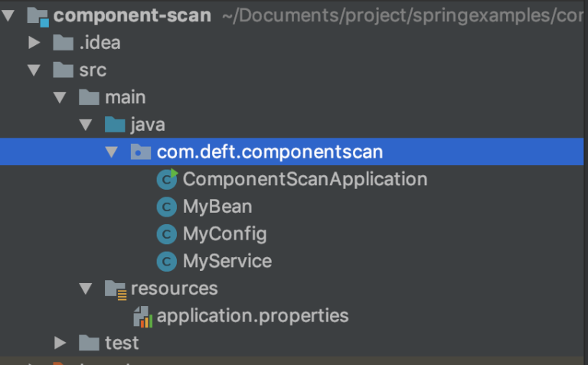Viewport: 588px width, 365px height.
Task: Click the .idea folder icon
Action: click(x=63, y=43)
